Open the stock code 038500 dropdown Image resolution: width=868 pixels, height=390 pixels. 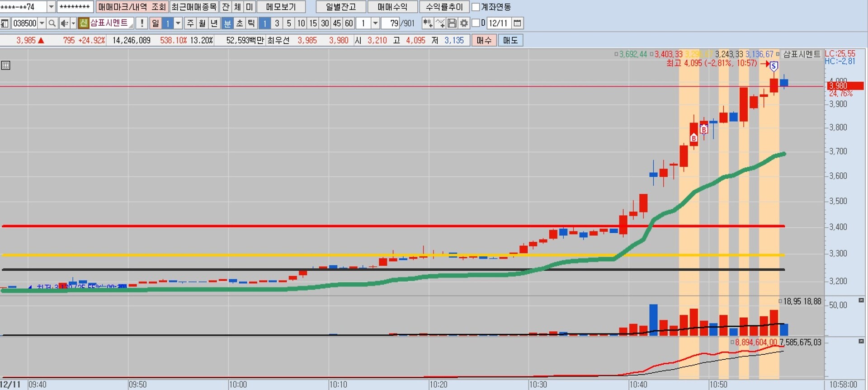point(42,23)
